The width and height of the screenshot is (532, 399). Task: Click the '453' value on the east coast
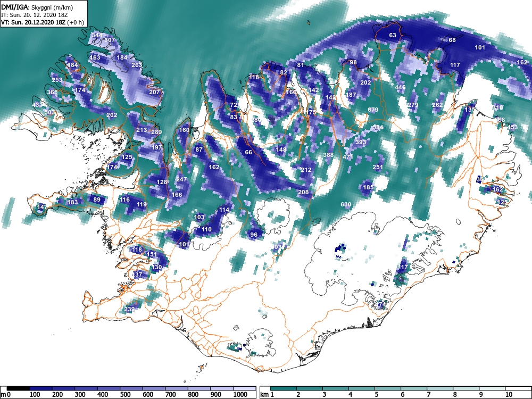(512, 127)
